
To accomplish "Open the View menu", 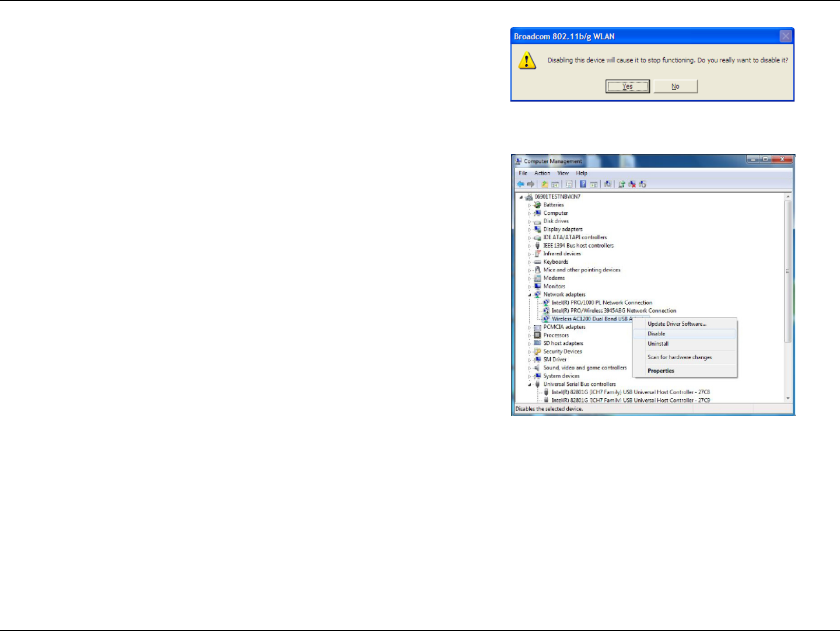I will pos(563,173).
